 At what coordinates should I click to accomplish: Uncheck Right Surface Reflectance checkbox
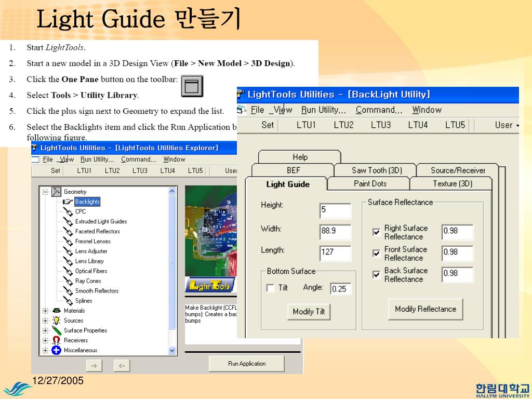click(x=376, y=232)
